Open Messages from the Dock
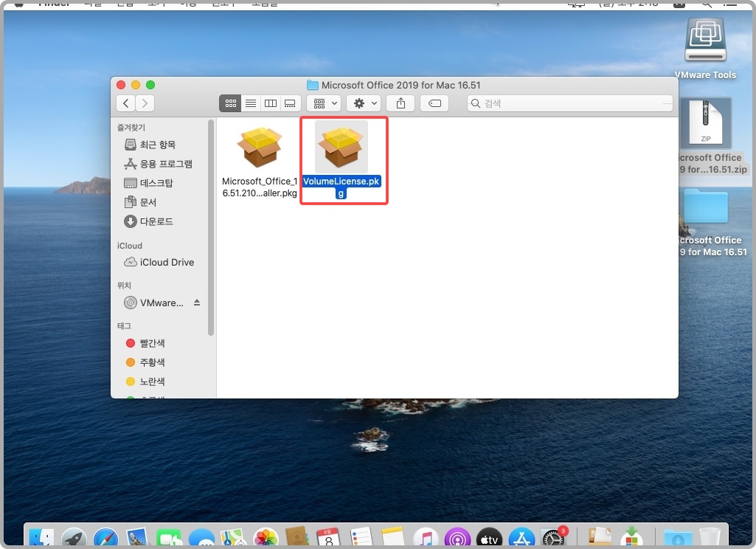 [201, 538]
